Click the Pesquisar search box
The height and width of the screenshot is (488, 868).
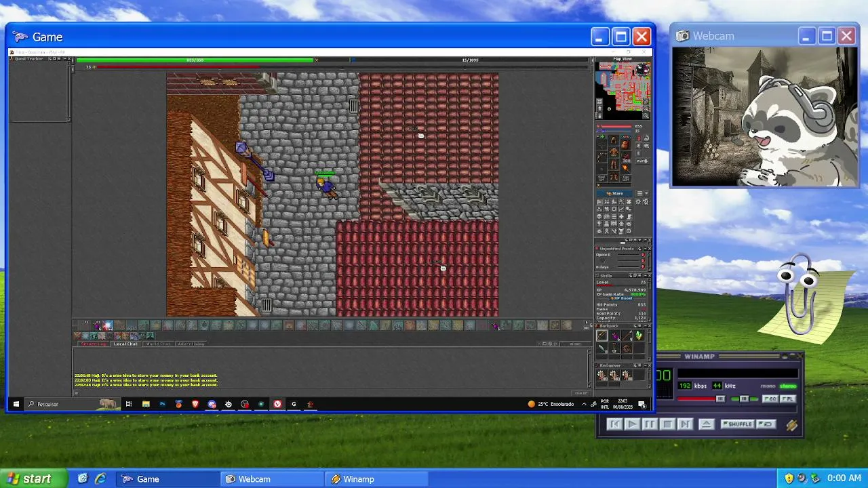pos(72,404)
